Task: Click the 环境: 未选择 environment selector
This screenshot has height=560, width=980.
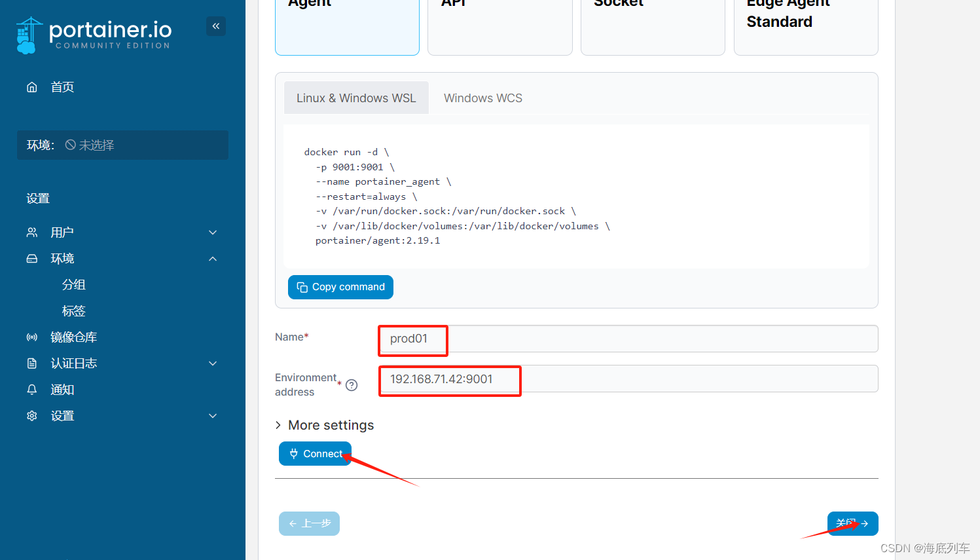Action: pyautogui.click(x=122, y=145)
